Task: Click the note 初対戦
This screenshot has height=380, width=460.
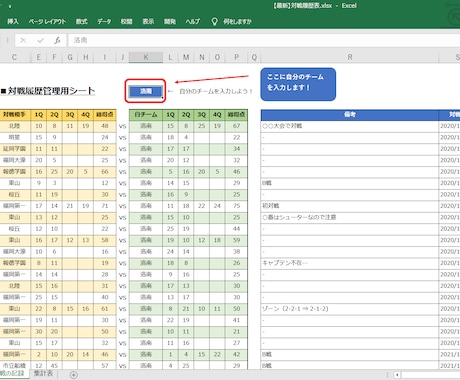Action: (271, 206)
